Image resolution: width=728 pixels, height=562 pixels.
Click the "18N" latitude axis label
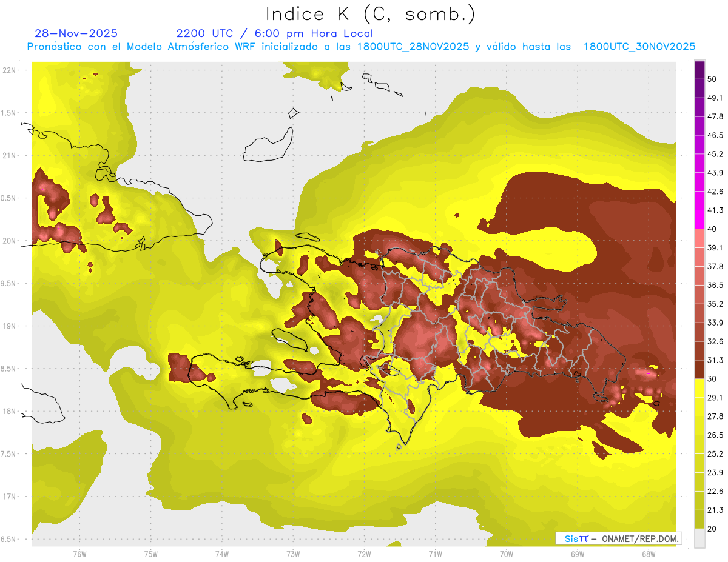[10, 411]
